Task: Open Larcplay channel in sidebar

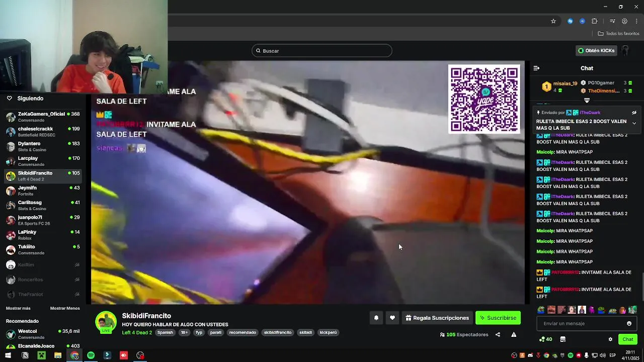Action: tap(43, 161)
